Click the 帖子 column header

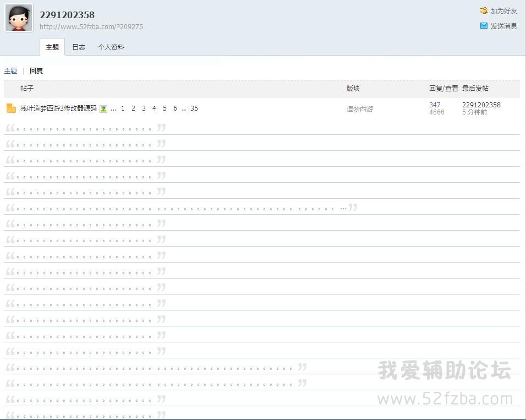tap(27, 88)
